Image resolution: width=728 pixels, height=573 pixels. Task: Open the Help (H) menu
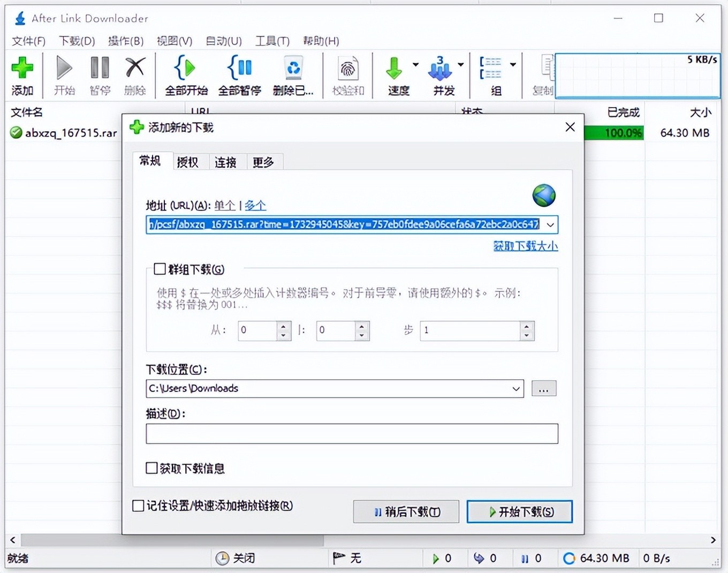coord(321,41)
